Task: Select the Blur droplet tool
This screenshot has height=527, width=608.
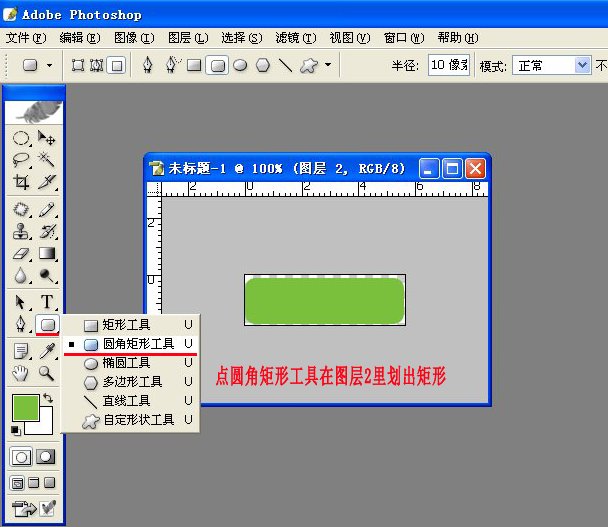Action: click(21, 276)
